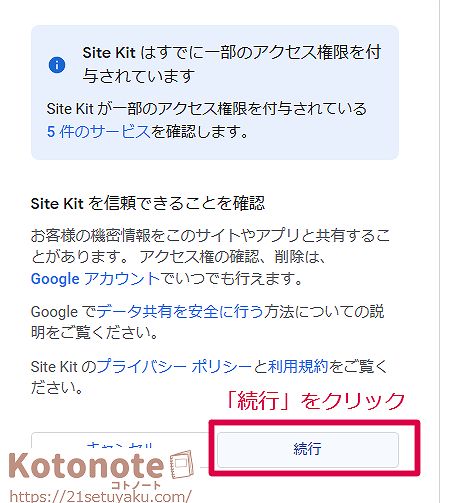Click the Kotonote notebook icon
The width and height of the screenshot is (469, 503).
[181, 464]
